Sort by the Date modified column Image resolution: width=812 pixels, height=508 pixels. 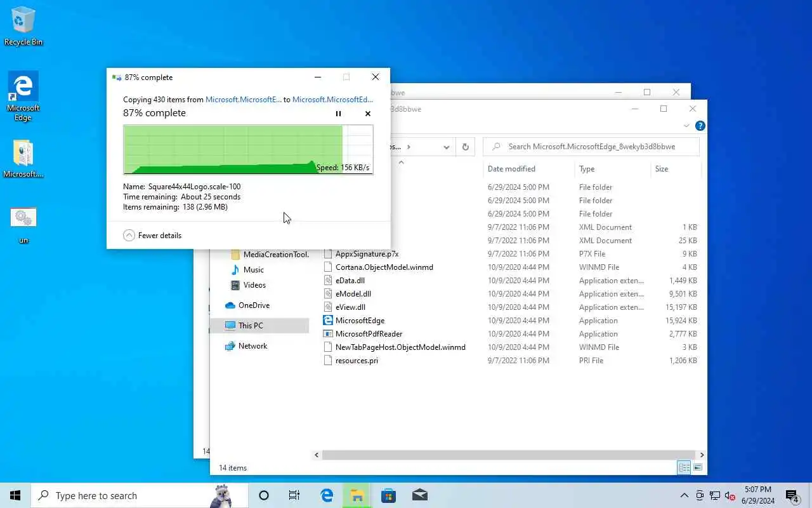528,169
